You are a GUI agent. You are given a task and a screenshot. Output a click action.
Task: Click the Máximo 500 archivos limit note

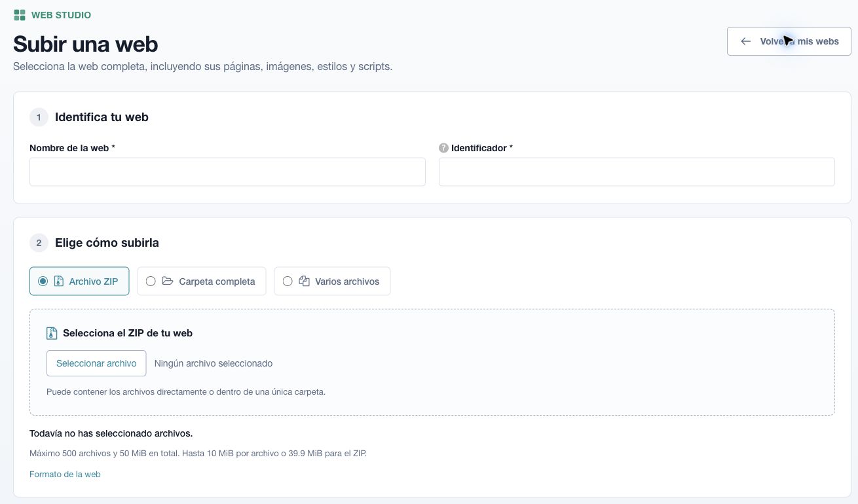pos(198,453)
